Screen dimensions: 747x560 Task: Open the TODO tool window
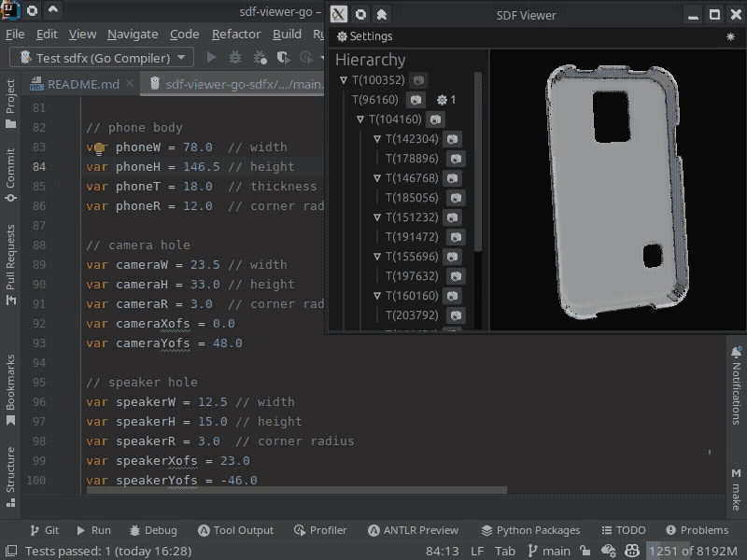624,530
